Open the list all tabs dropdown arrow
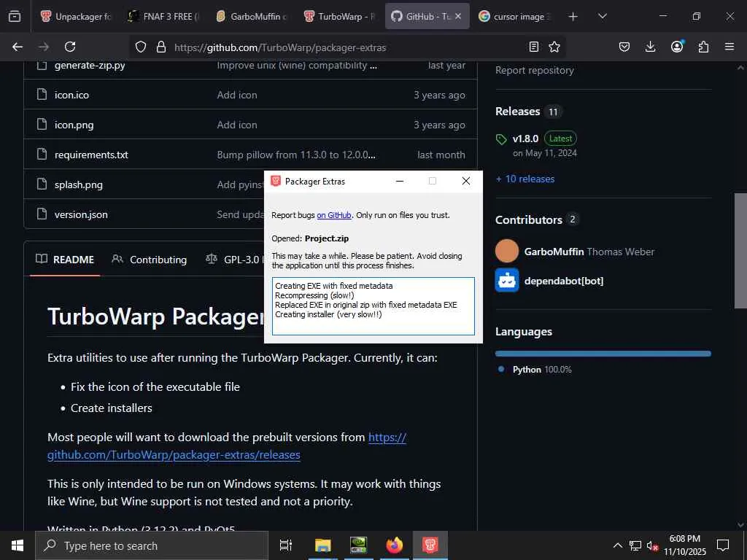 [x=602, y=16]
